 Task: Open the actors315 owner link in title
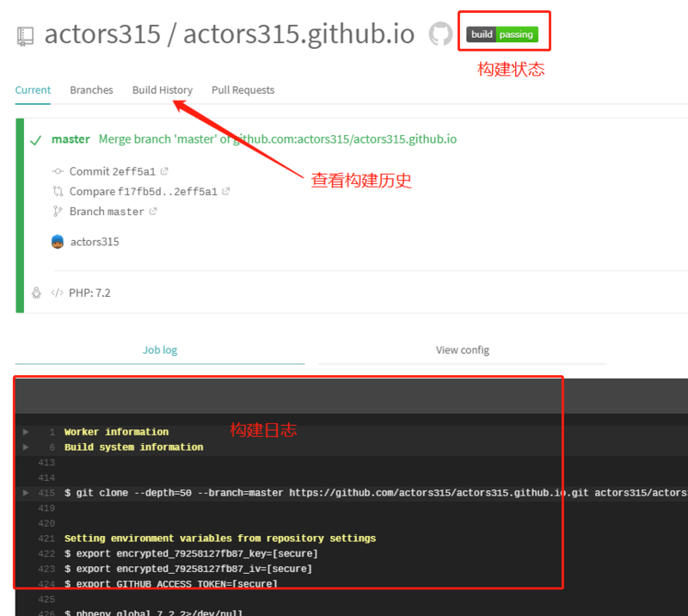click(102, 34)
